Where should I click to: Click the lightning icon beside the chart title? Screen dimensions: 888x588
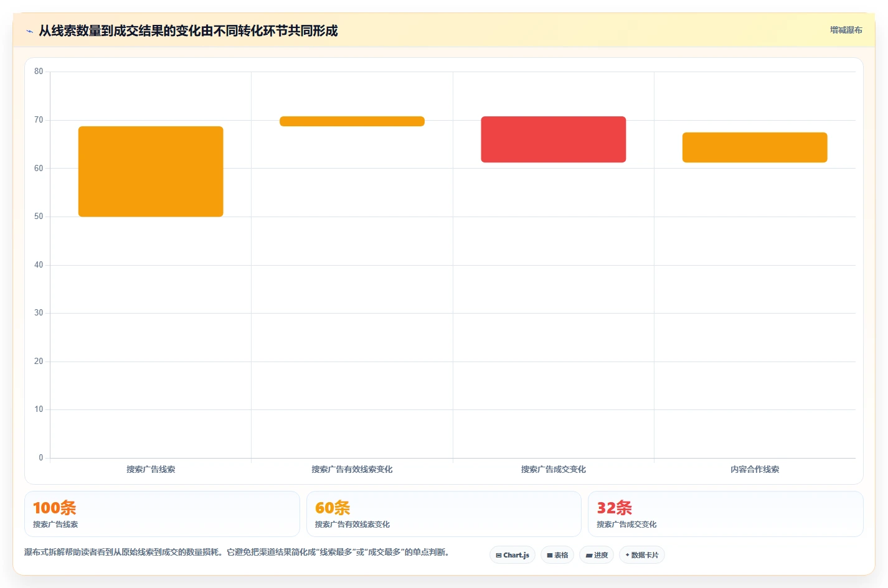coord(29,31)
